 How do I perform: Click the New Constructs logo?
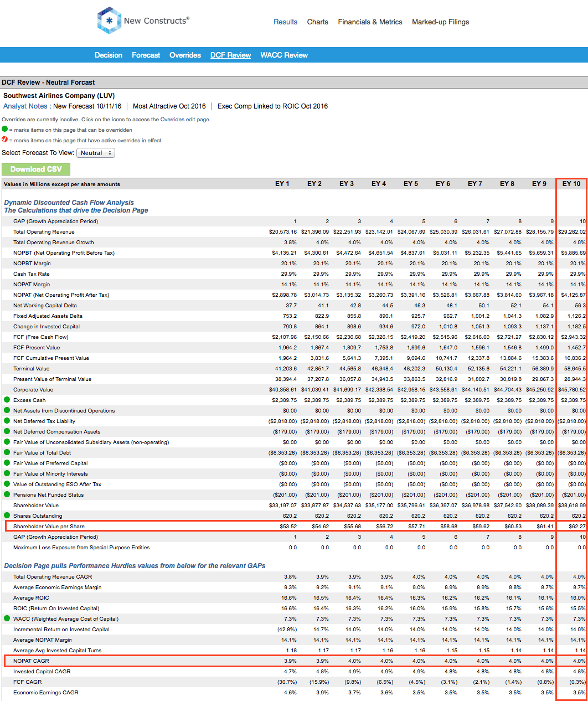[143, 20]
